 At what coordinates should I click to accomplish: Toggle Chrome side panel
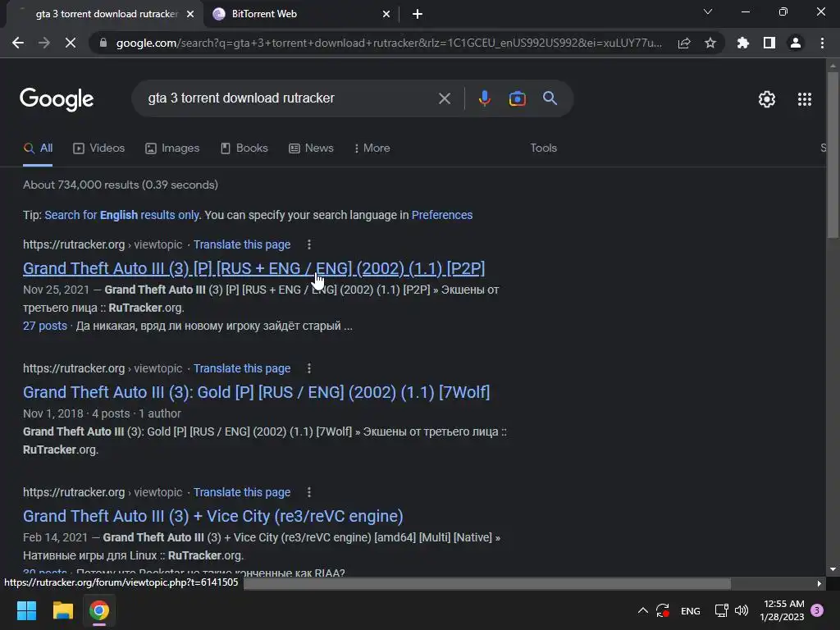coord(769,43)
